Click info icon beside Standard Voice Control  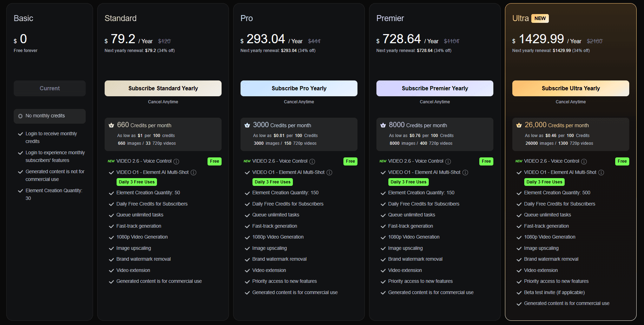(x=176, y=162)
